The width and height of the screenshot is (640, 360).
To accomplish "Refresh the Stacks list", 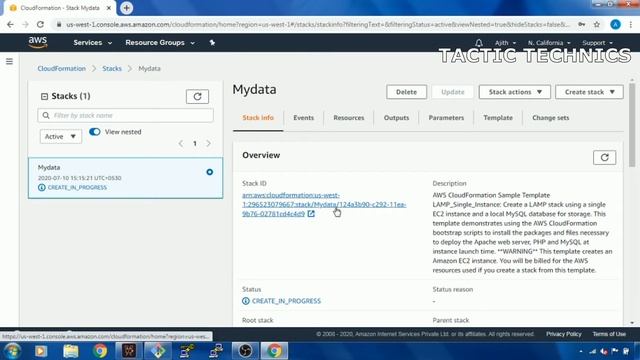I will pyautogui.click(x=197, y=96).
